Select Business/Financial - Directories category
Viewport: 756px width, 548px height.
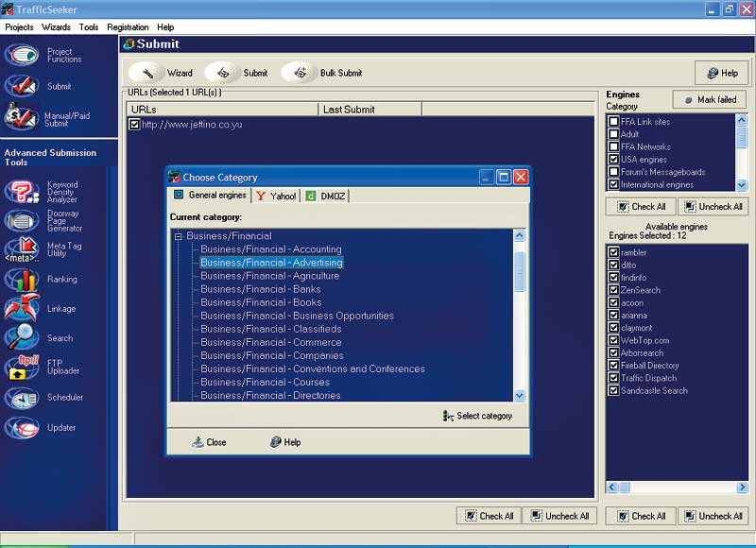[x=270, y=395]
